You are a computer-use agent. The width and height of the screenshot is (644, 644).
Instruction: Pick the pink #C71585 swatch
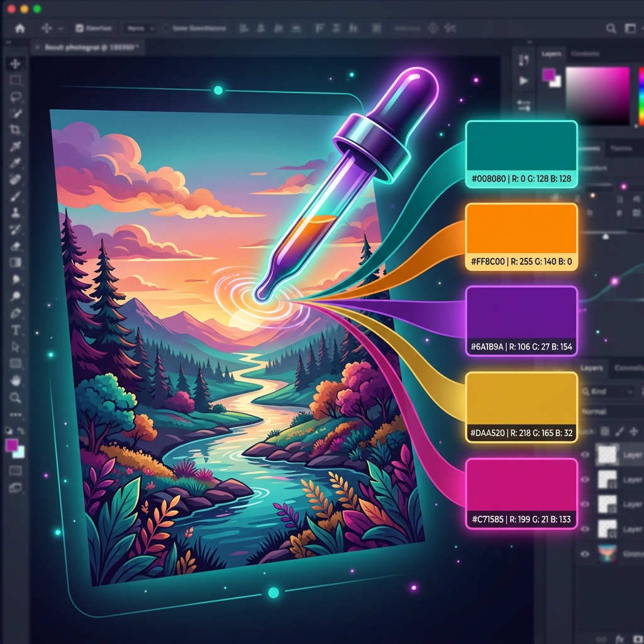coord(521,493)
